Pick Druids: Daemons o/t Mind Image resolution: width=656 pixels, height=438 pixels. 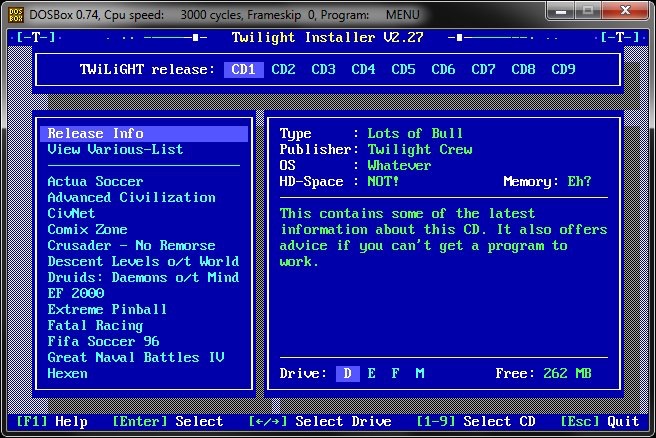point(143,277)
